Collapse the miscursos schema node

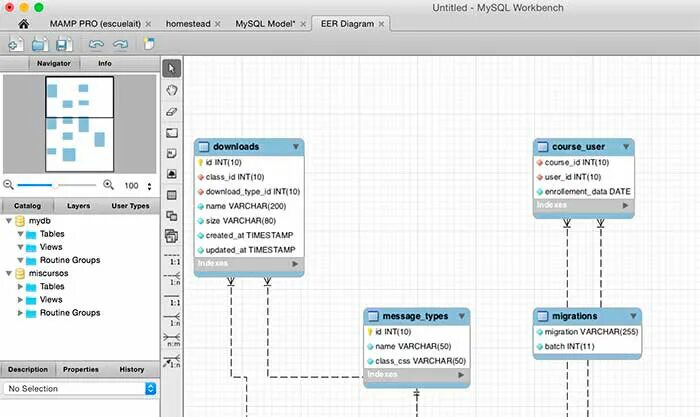coord(8,273)
